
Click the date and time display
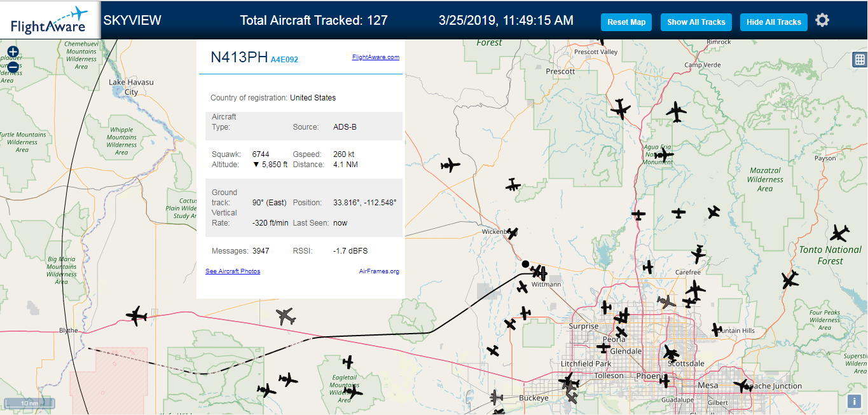[506, 20]
